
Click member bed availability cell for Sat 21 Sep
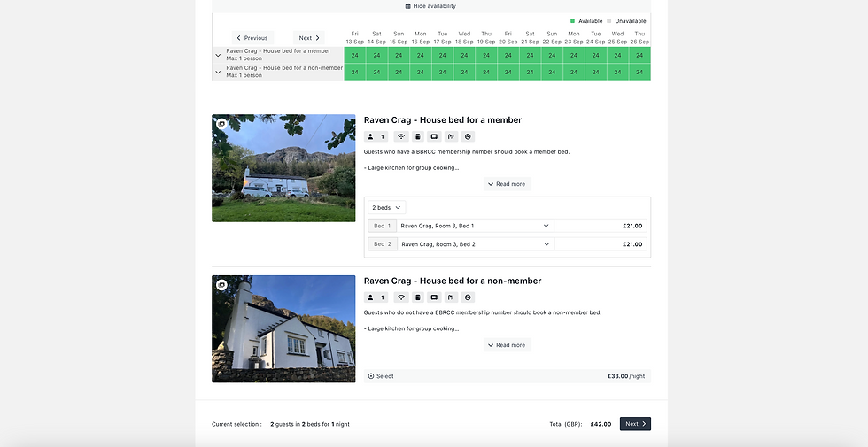(531, 55)
